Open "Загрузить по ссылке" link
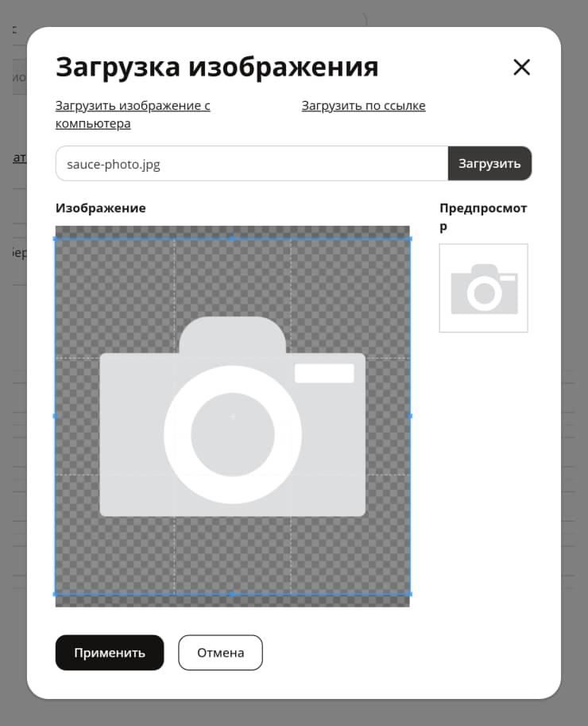This screenshot has height=726, width=588. pos(364,106)
